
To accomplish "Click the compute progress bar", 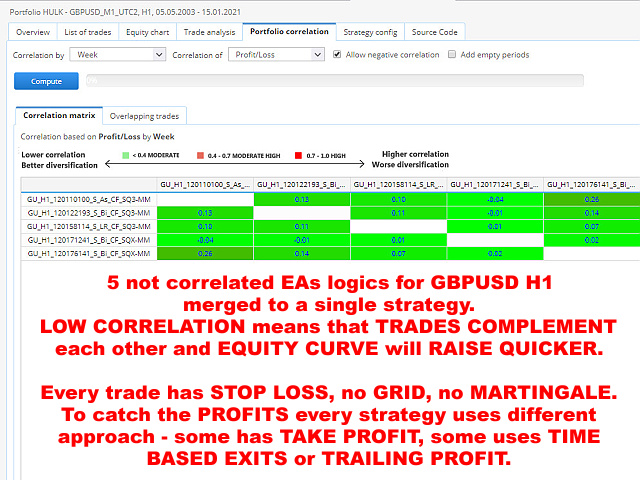I will (x=335, y=81).
